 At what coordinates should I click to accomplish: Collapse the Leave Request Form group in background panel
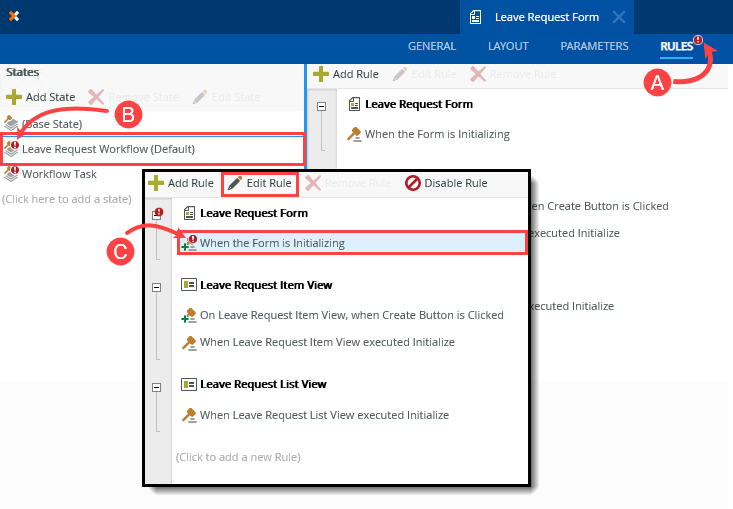pos(321,106)
